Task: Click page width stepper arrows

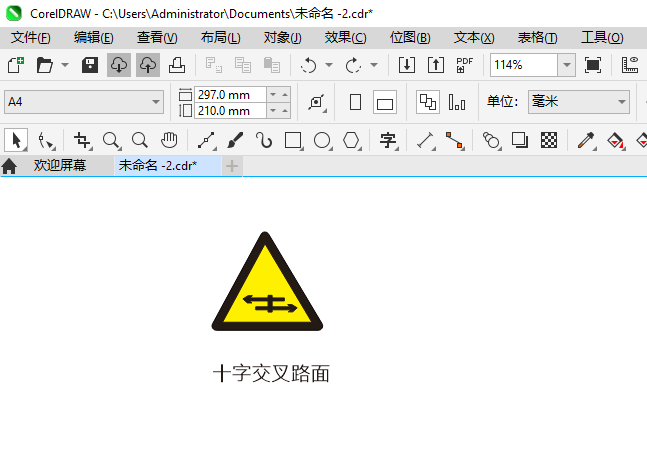Action: pyautogui.click(x=279, y=94)
